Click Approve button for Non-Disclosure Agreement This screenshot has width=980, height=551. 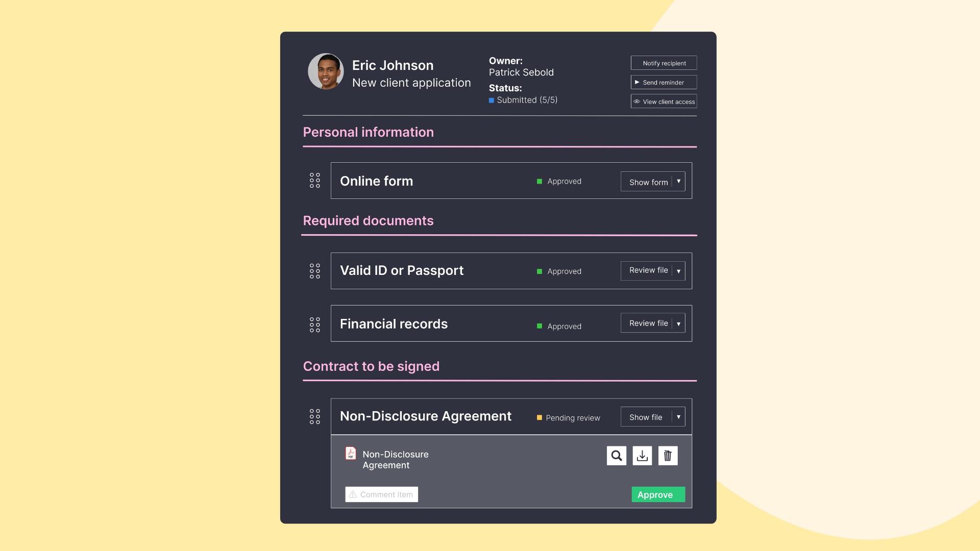657,494
